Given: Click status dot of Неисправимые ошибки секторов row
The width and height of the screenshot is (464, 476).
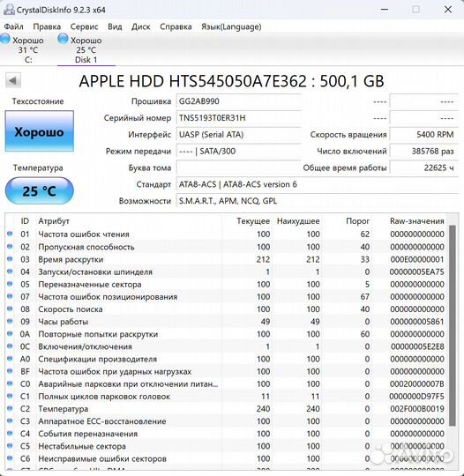Looking at the screenshot, I should pyautogui.click(x=10, y=458).
